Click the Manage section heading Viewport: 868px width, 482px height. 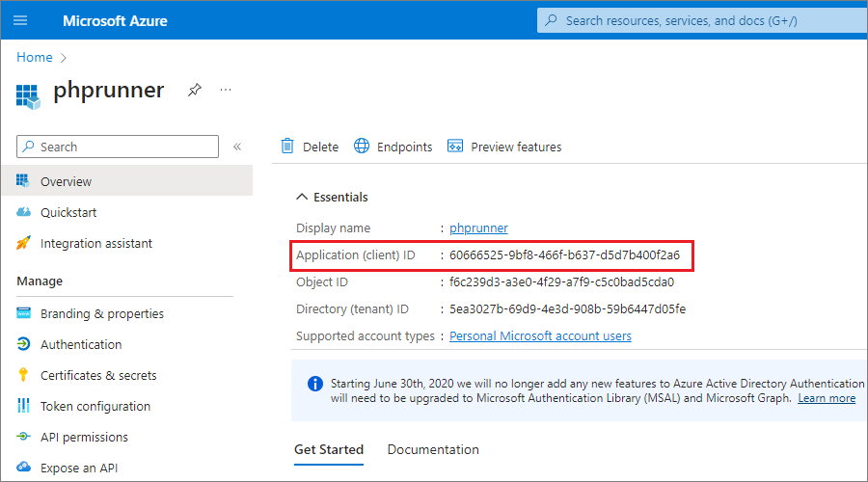click(x=40, y=281)
